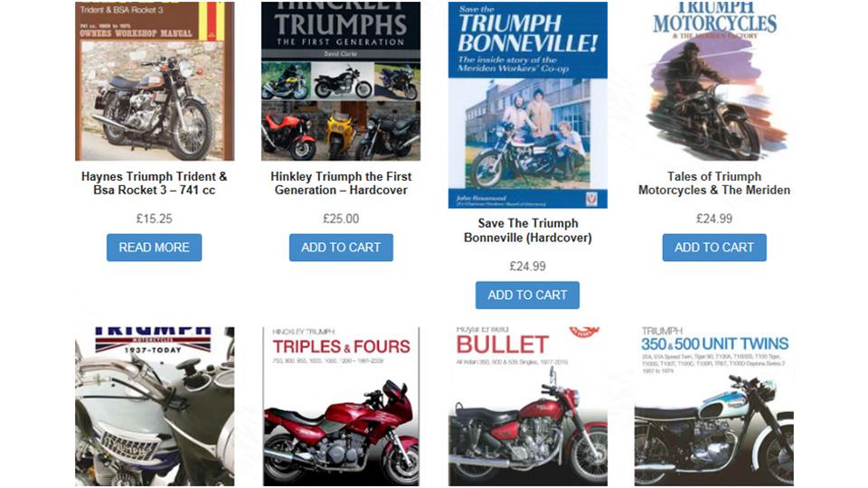Select the £24.99 price under Bonneville hardcover
The width and height of the screenshot is (868, 488).
coord(527,266)
